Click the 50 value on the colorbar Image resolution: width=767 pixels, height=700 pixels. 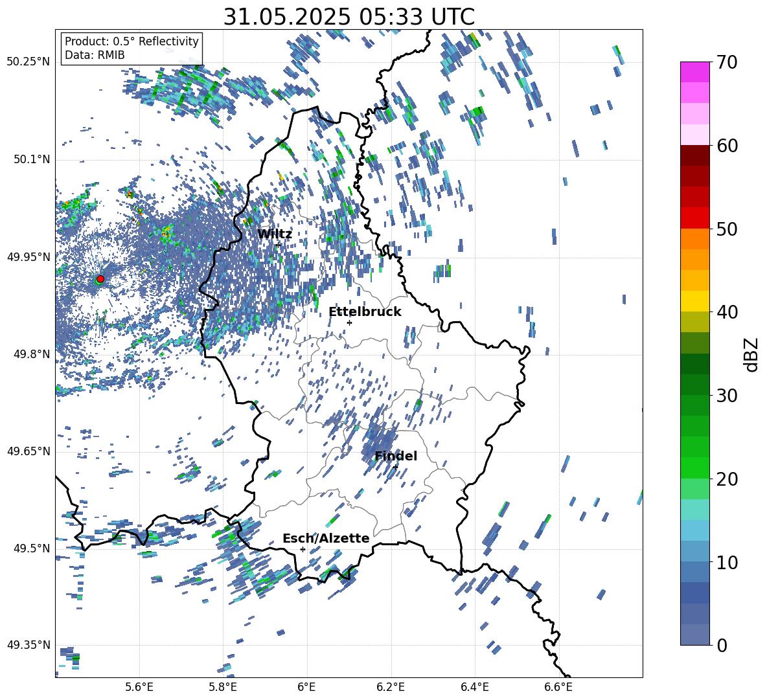[727, 229]
